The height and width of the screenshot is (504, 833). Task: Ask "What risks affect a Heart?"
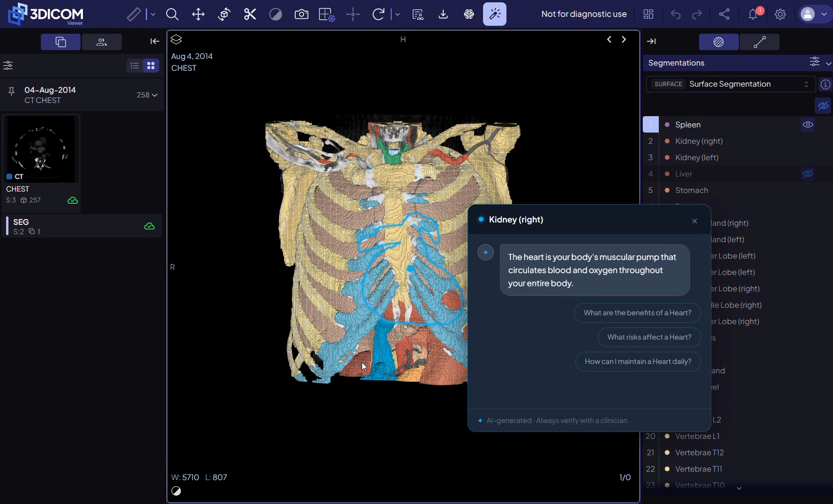pyautogui.click(x=649, y=337)
